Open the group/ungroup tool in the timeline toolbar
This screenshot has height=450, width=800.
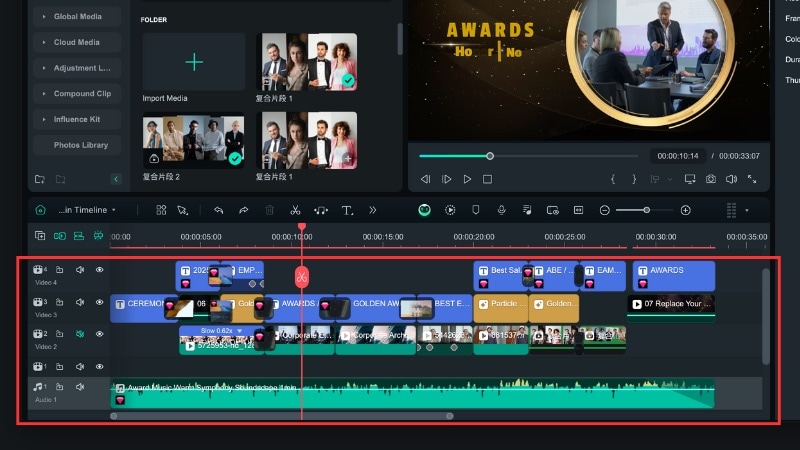click(161, 210)
